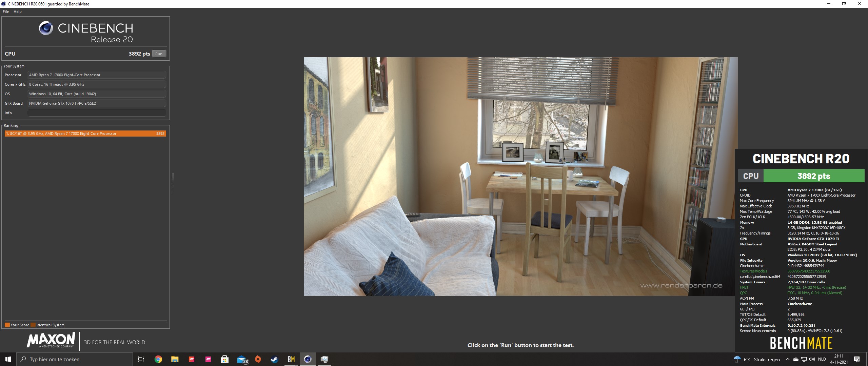Show hidden tray icons with the chevron
This screenshot has width=868, height=366.
coord(787,359)
